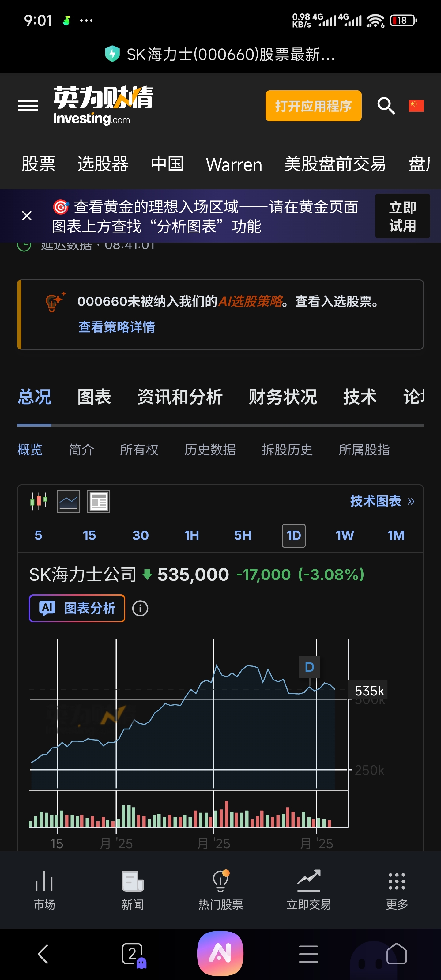Select the 1D interval
The height and width of the screenshot is (980, 441).
pos(293,536)
